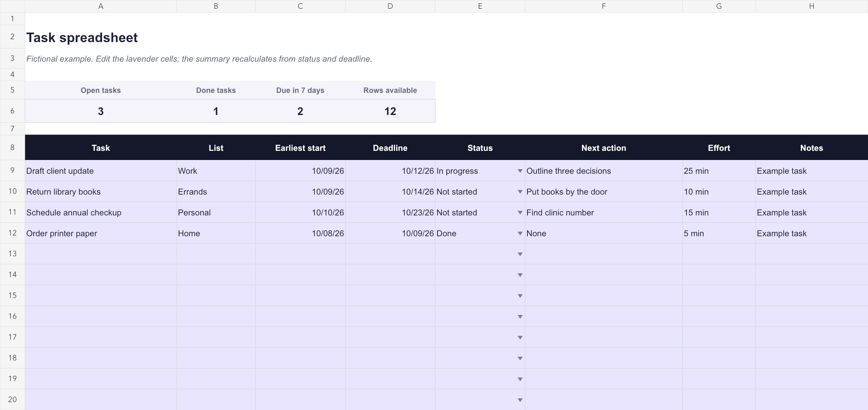Select column B header
868x410 pixels.
click(x=216, y=6)
